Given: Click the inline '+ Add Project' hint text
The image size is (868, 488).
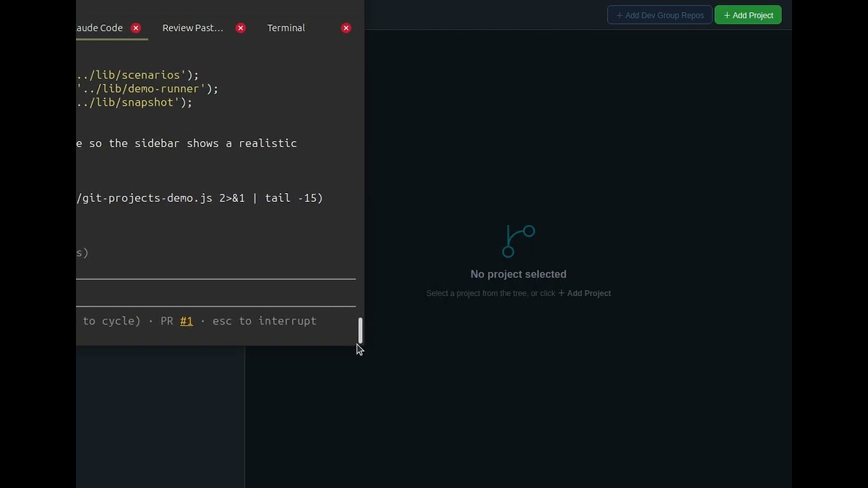Looking at the screenshot, I should [x=585, y=293].
